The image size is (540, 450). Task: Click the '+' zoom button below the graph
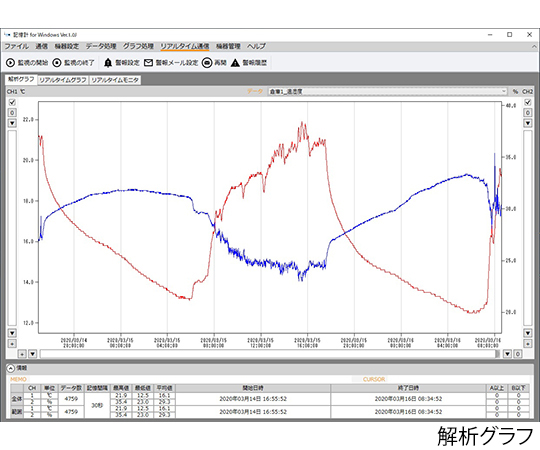(22, 354)
